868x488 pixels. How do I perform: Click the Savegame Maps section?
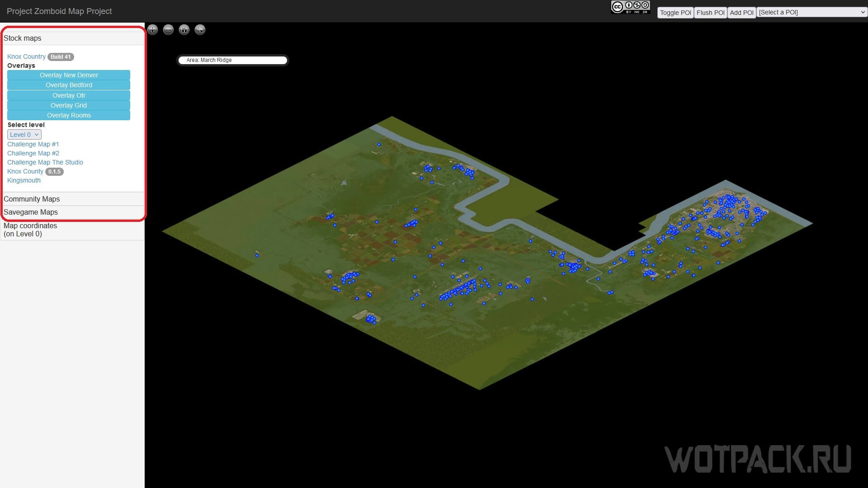(30, 211)
